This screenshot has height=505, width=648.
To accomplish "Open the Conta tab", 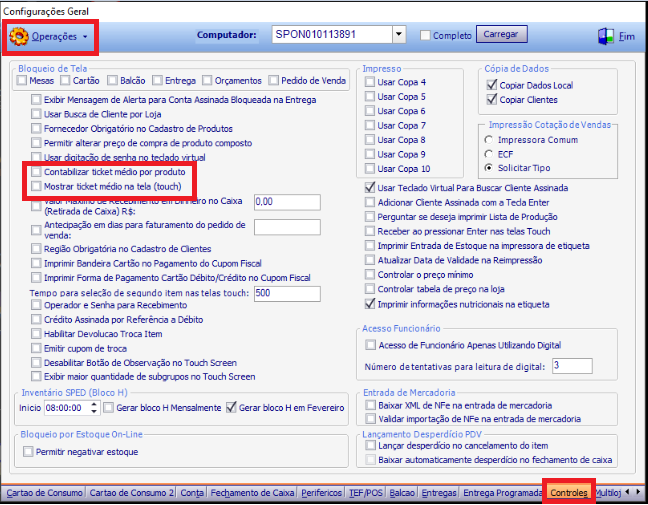I will 192,493.
